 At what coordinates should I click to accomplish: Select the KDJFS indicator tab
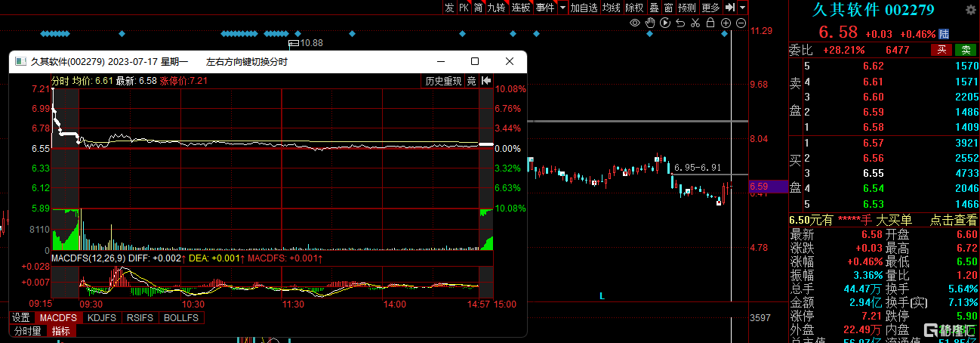tap(101, 318)
